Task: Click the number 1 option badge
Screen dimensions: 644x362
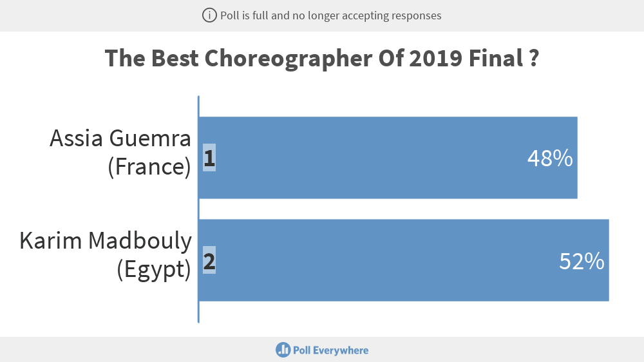Action: (x=209, y=158)
